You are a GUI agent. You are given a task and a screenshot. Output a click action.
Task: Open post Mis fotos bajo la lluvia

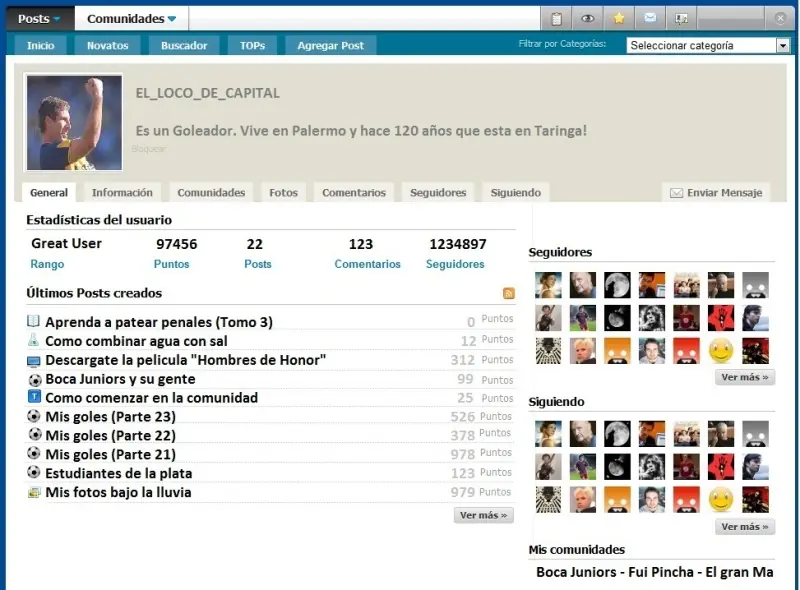pyautogui.click(x=118, y=493)
